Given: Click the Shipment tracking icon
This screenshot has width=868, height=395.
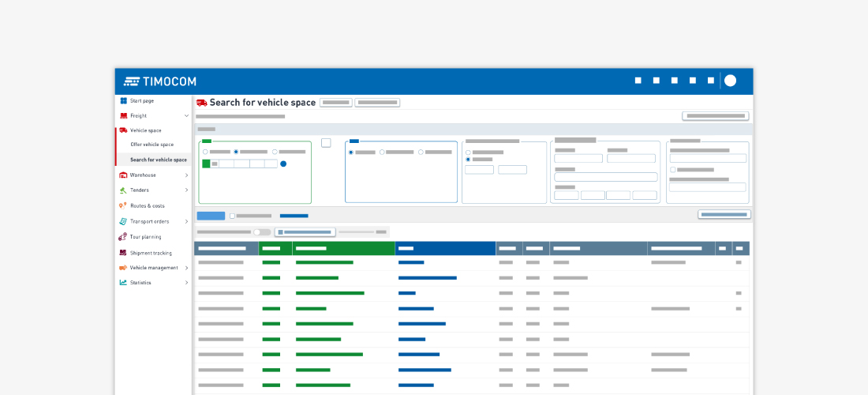Looking at the screenshot, I should click(x=123, y=253).
